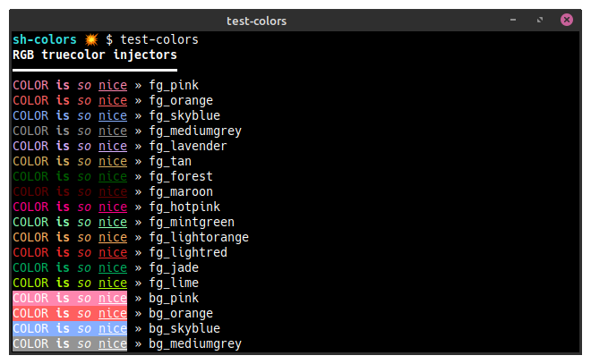This screenshot has width=591, height=364.
Task: Click the label fg_pink
Action: pyautogui.click(x=174, y=86)
